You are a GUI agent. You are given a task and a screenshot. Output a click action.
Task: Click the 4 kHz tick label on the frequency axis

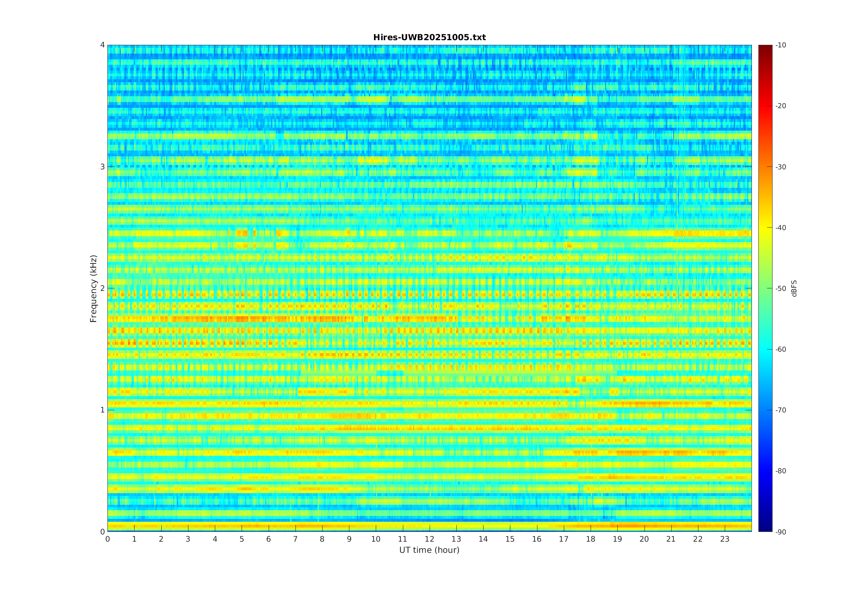point(102,45)
